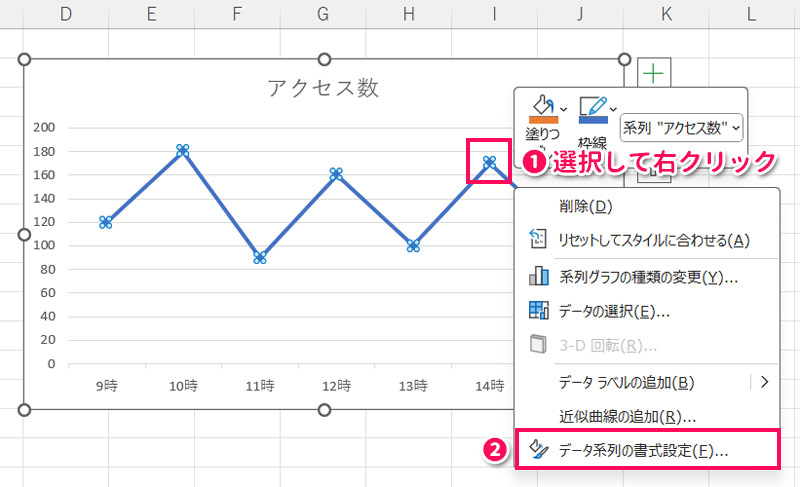The width and height of the screenshot is (800, 487).
Task: Click the bottom-center chart resize handle
Action: pyautogui.click(x=324, y=409)
